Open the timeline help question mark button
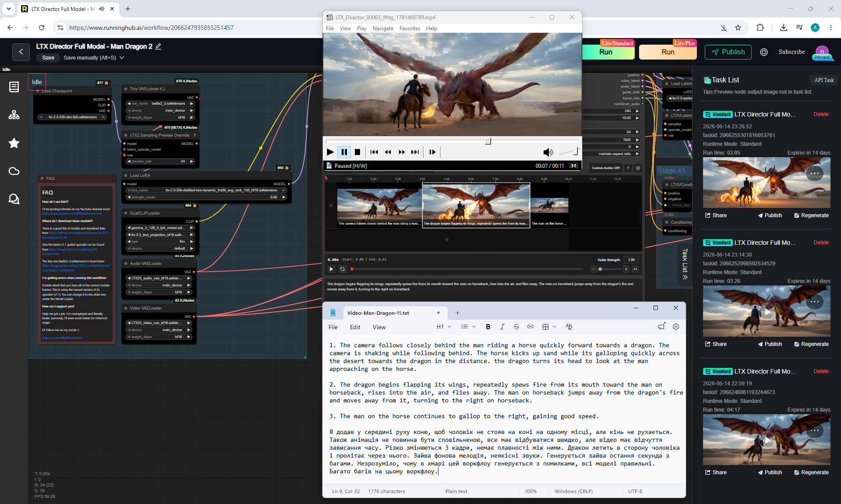This screenshot has height=504, width=841. (x=628, y=168)
